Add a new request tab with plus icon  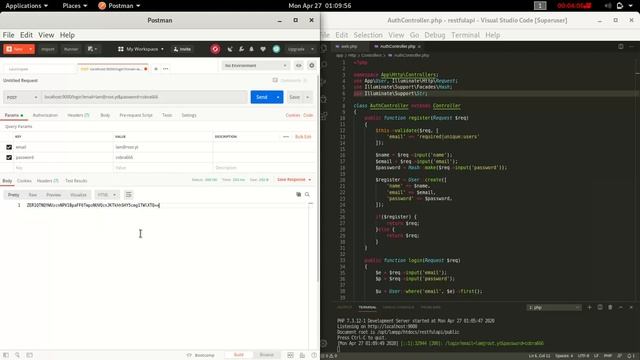(x=156, y=69)
